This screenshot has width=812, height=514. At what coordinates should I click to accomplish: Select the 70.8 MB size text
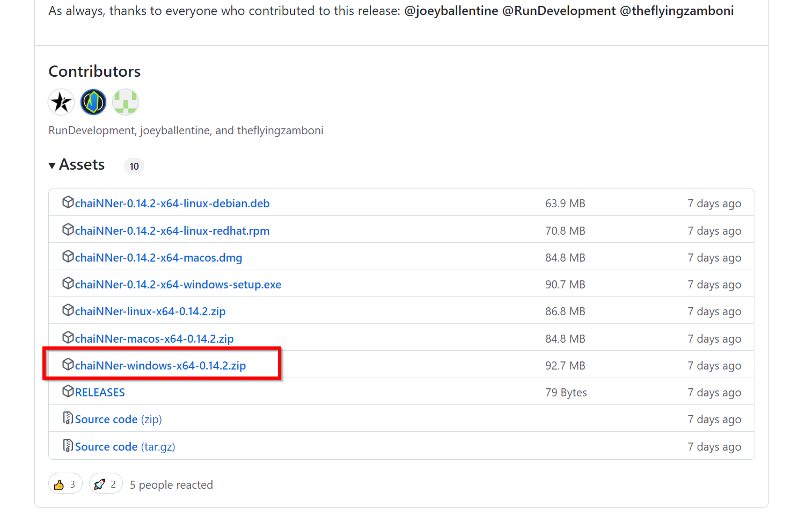click(x=565, y=231)
